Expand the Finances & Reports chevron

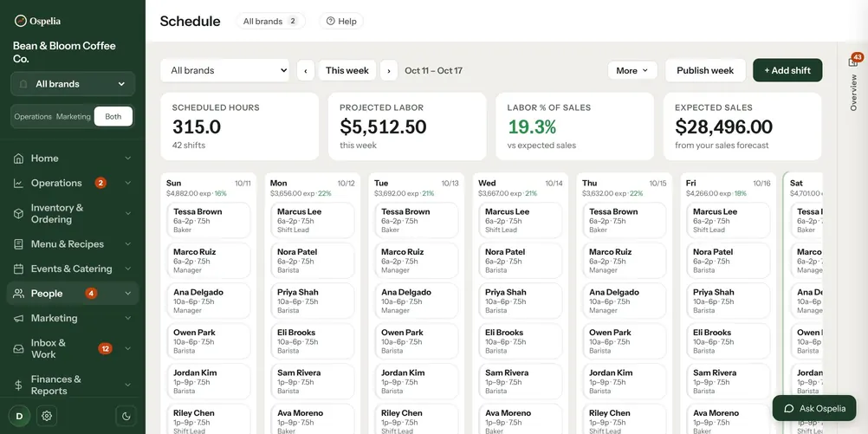[x=128, y=385]
